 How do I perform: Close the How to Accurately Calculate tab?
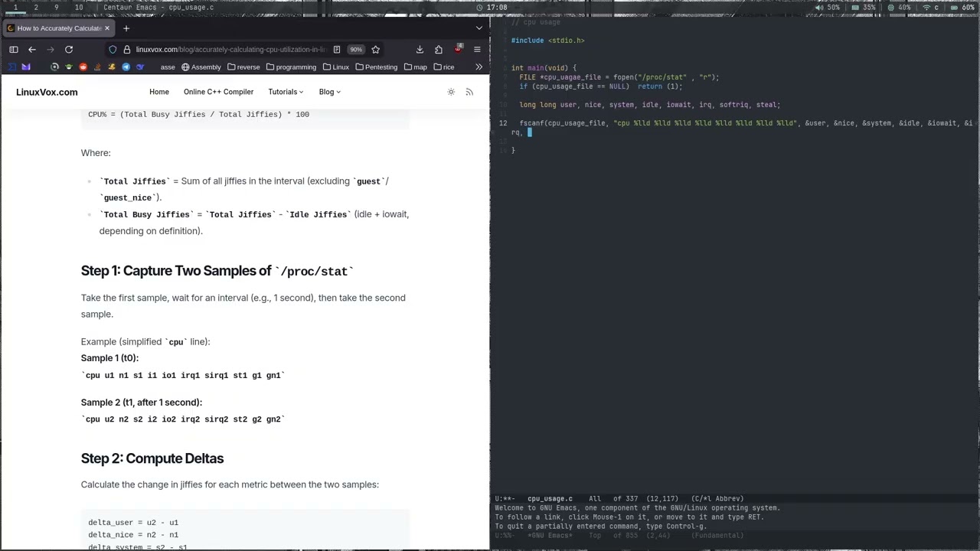(107, 28)
